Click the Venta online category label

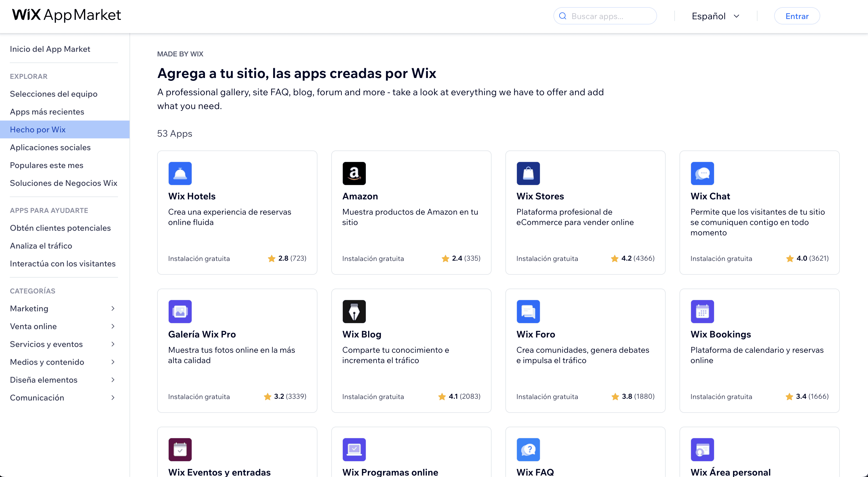point(33,326)
